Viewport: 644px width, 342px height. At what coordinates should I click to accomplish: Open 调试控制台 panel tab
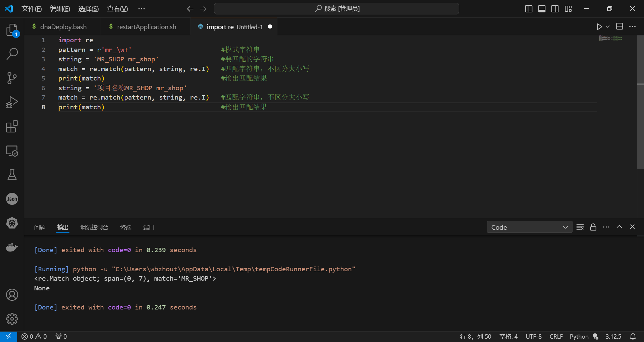pos(94,227)
